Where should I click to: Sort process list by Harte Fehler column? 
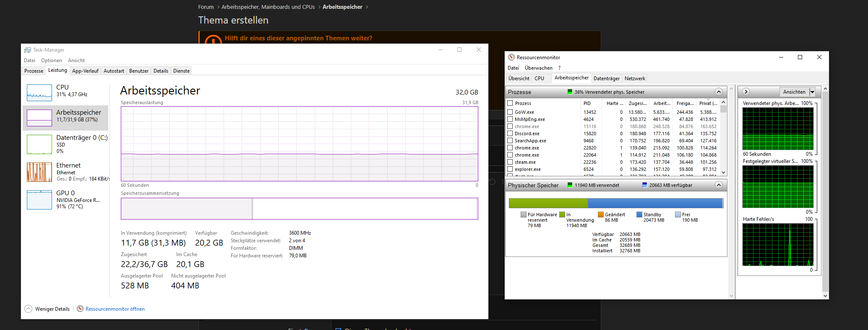point(615,103)
